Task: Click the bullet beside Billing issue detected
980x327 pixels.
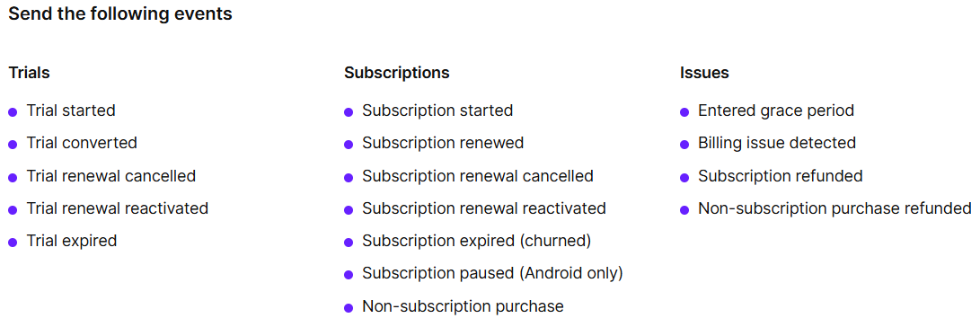Action: [685, 145]
